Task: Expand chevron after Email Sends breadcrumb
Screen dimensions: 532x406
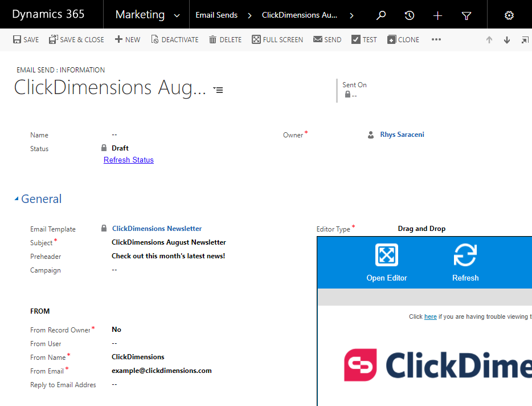Action: click(x=249, y=15)
